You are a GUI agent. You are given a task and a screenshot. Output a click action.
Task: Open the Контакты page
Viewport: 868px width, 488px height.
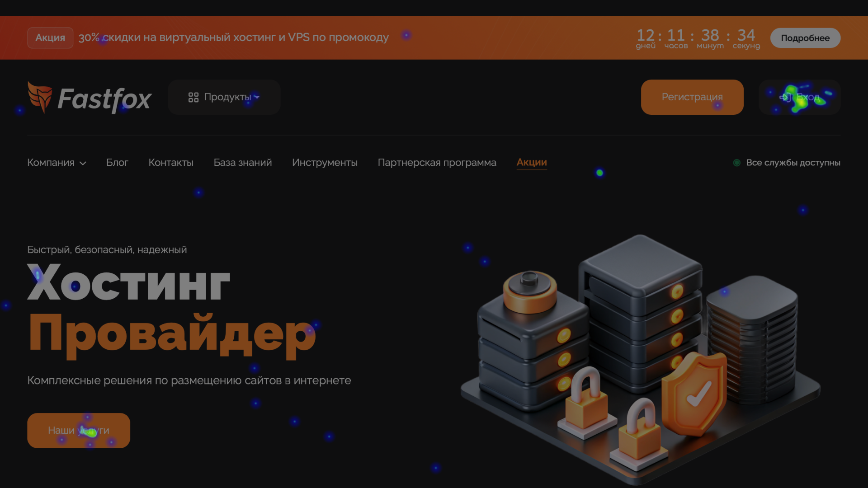(171, 163)
